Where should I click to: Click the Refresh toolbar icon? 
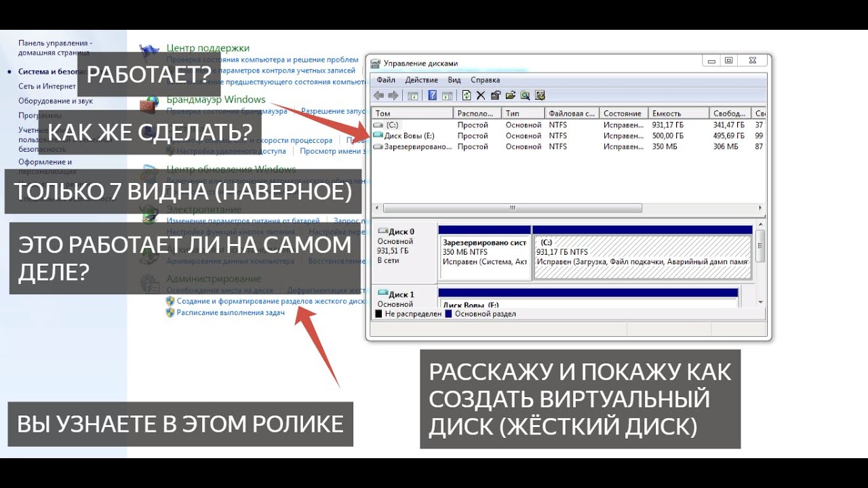(x=467, y=96)
